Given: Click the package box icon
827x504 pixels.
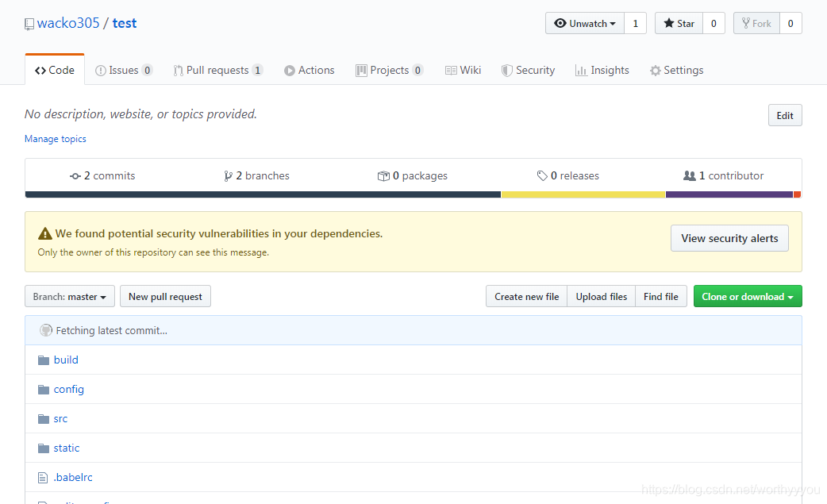Looking at the screenshot, I should point(383,176).
